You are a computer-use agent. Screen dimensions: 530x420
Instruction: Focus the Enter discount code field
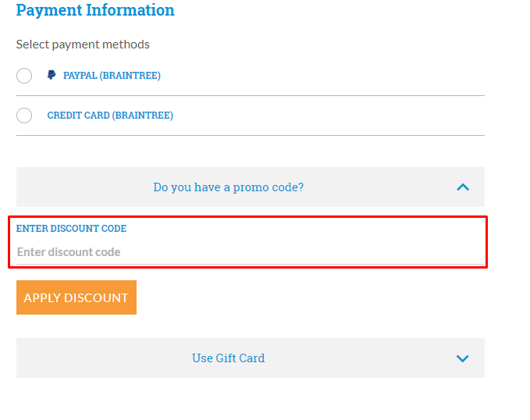250,252
